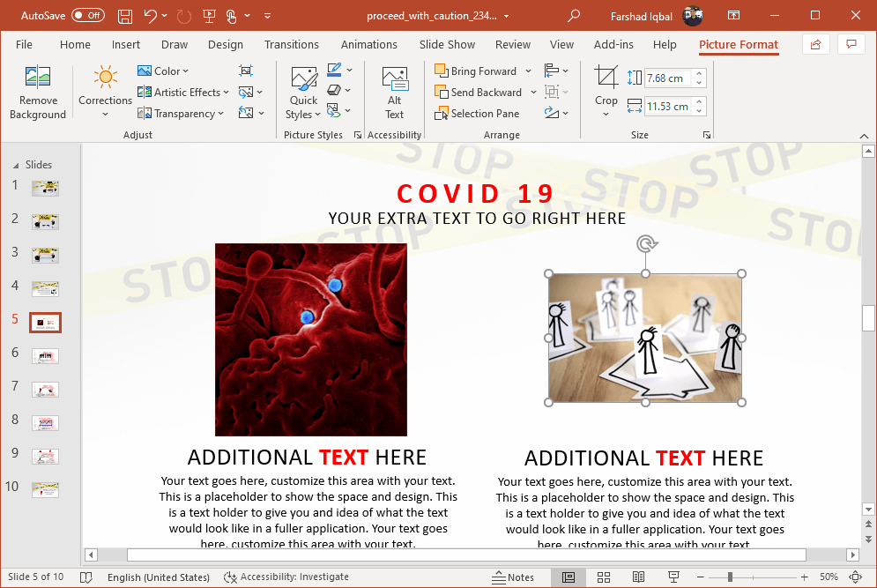
Task: Click Accessibility: Investigate in status bar
Action: [286, 577]
